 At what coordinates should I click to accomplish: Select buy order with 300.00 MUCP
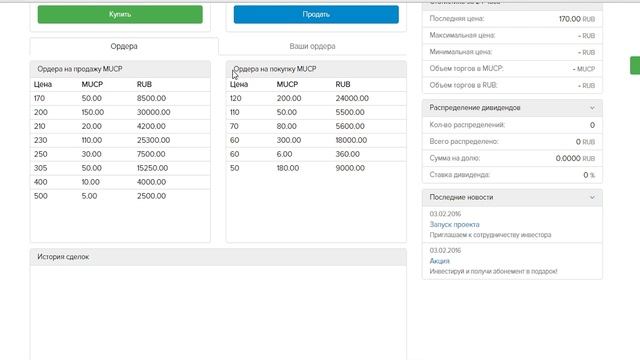pyautogui.click(x=316, y=140)
